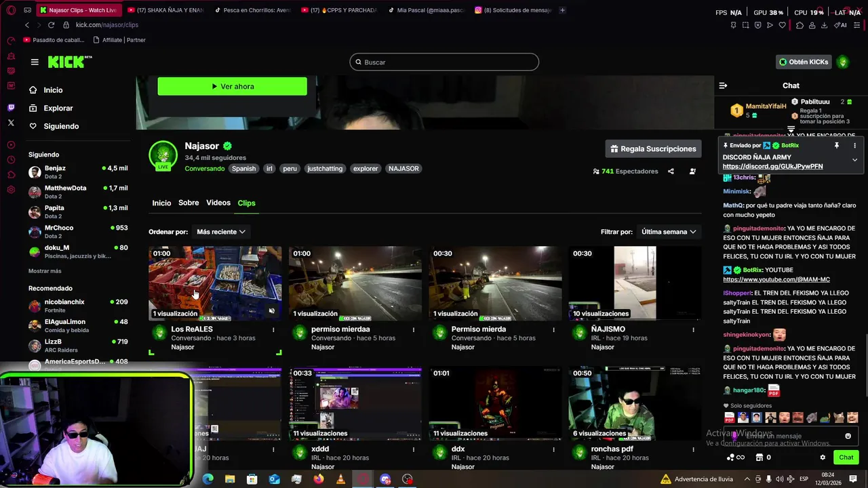Open more options for permiso mierdaa clip
Screen dimensions: 868x488
[x=414, y=330]
